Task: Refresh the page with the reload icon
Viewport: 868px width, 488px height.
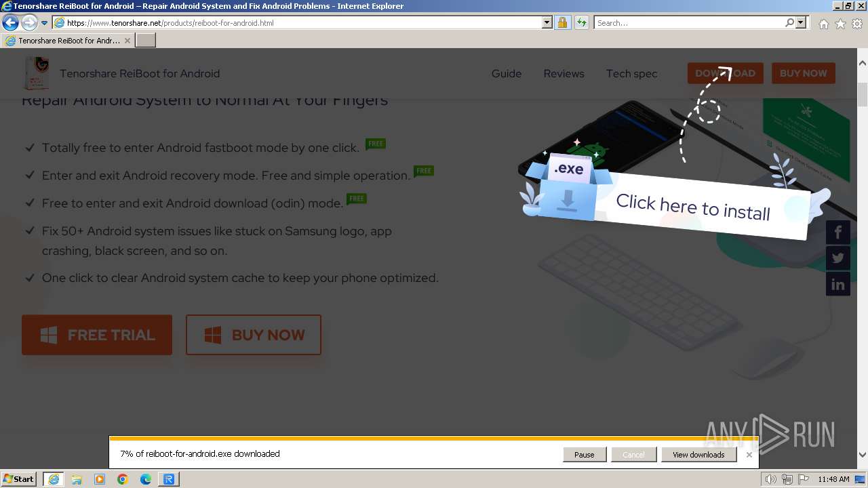Action: pyautogui.click(x=581, y=22)
